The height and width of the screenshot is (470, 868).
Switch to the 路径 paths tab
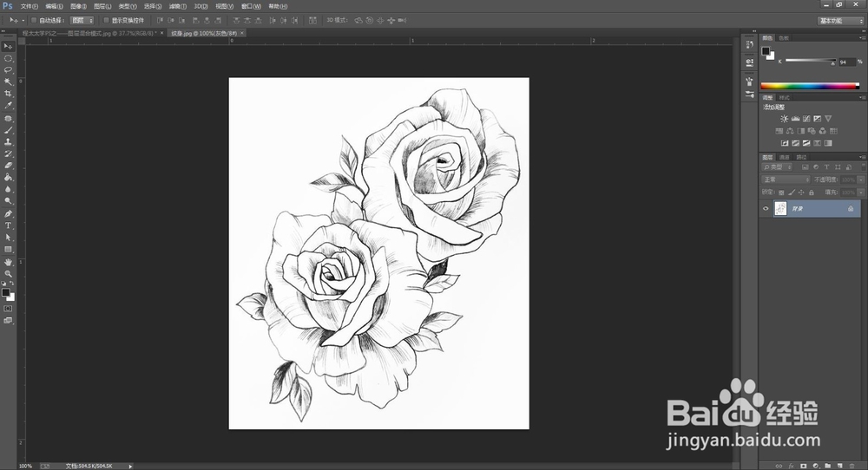(x=801, y=157)
